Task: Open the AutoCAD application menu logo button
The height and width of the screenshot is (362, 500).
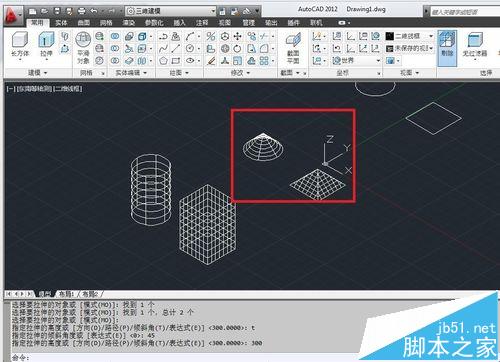Action: point(13,16)
